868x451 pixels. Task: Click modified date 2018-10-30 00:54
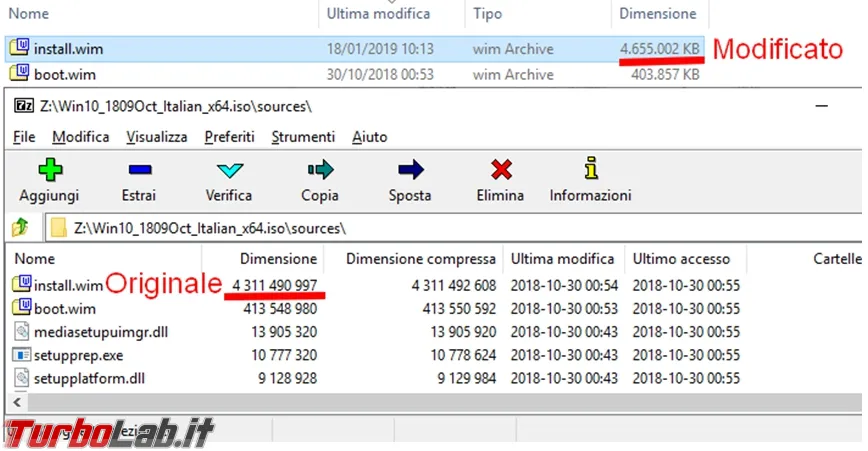pos(564,286)
